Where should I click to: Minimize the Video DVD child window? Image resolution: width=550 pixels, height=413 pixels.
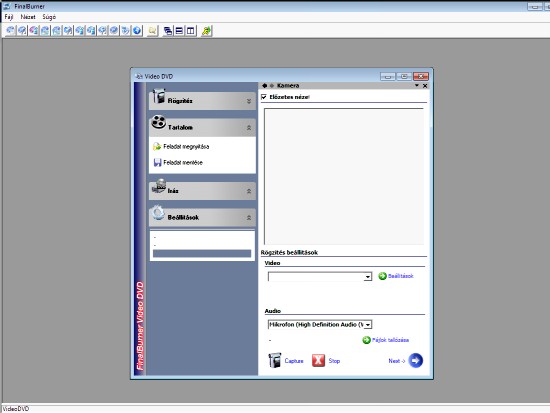tap(388, 76)
